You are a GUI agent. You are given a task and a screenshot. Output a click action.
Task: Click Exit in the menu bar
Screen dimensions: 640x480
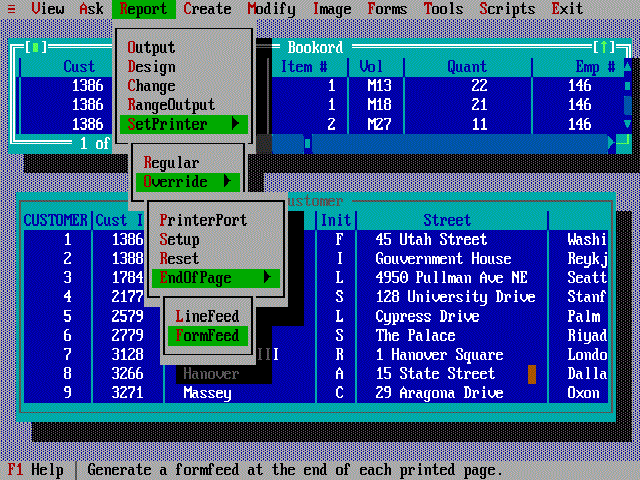pos(567,9)
